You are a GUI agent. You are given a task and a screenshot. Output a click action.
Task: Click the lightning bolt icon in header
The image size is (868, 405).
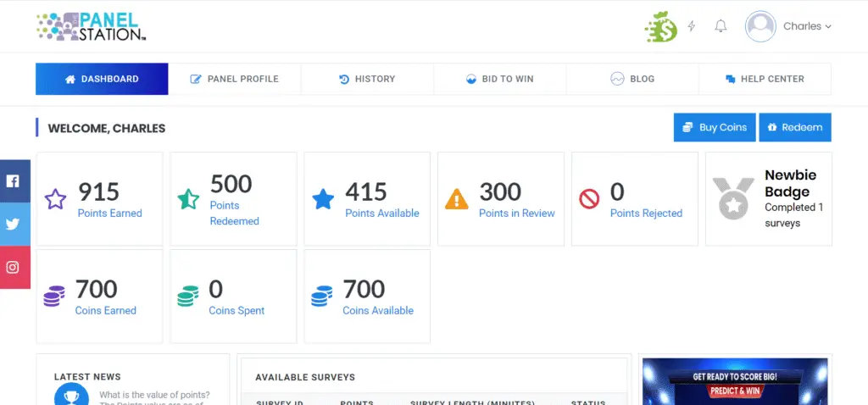(x=692, y=26)
